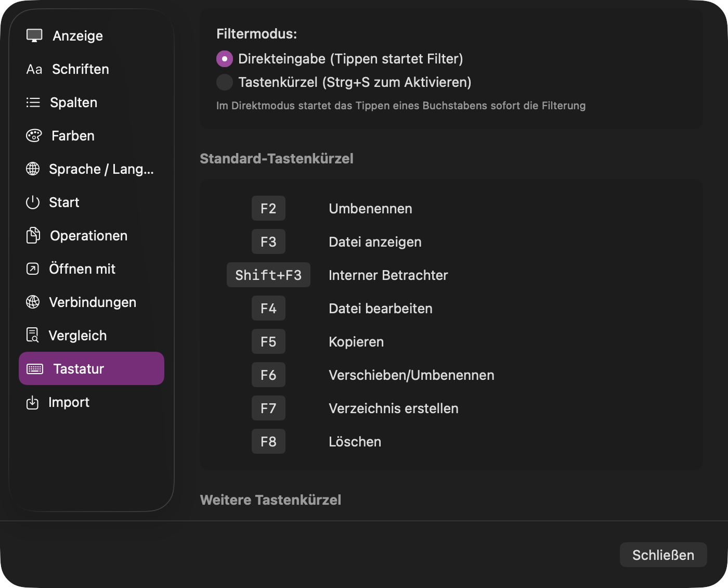This screenshot has height=588, width=728.
Task: Click the Anzeige monitor icon
Action: tap(34, 35)
